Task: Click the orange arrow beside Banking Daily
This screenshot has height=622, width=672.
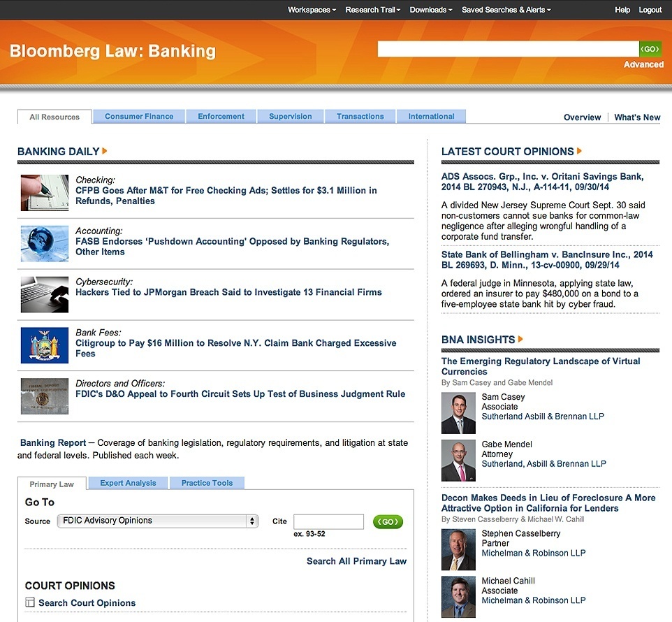Action: pos(105,151)
